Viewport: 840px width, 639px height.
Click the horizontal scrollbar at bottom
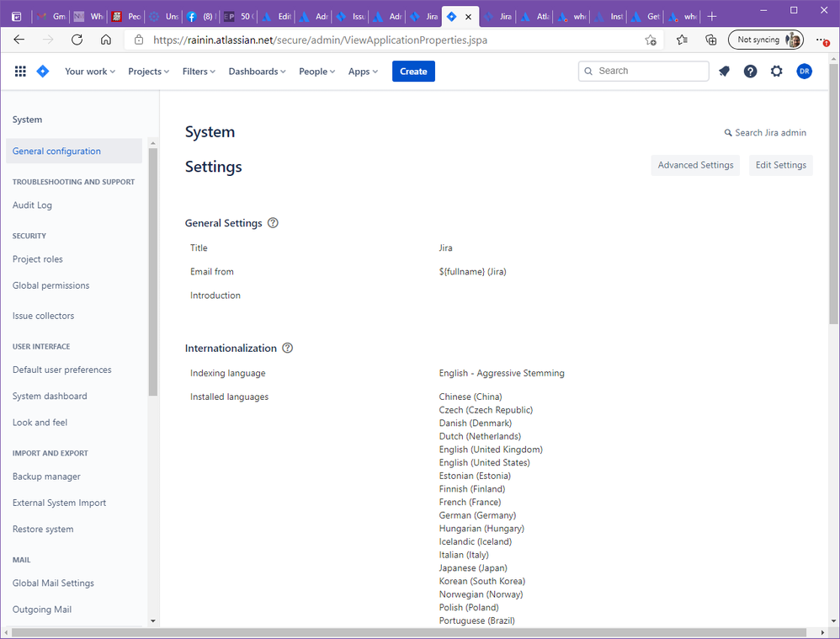point(409,633)
